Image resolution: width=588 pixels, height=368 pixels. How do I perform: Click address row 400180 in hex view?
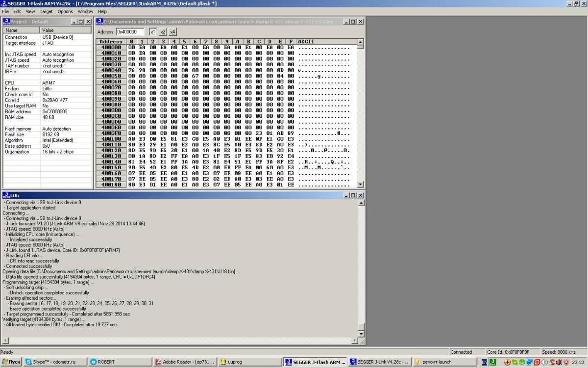[x=111, y=184]
